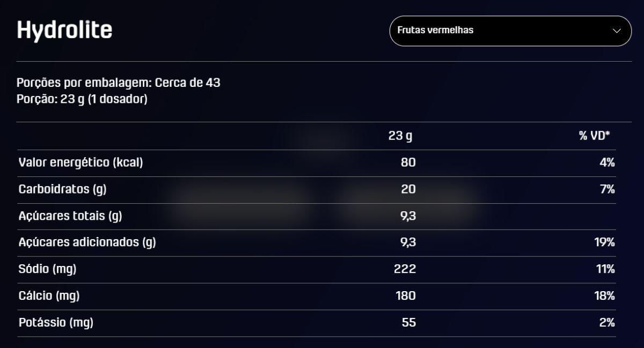644x348 pixels.
Task: Click the Porção 23 g serving line
Action: 82,99
